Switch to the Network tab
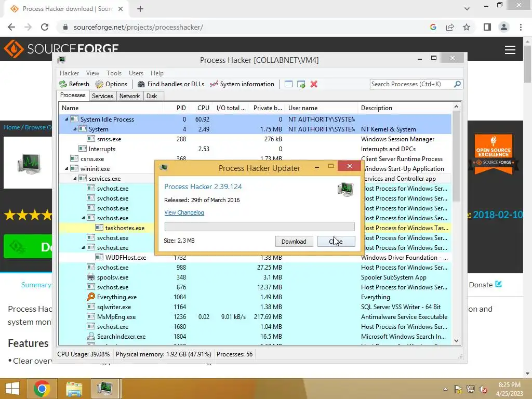Screen dimensions: 532x399 tap(129, 96)
